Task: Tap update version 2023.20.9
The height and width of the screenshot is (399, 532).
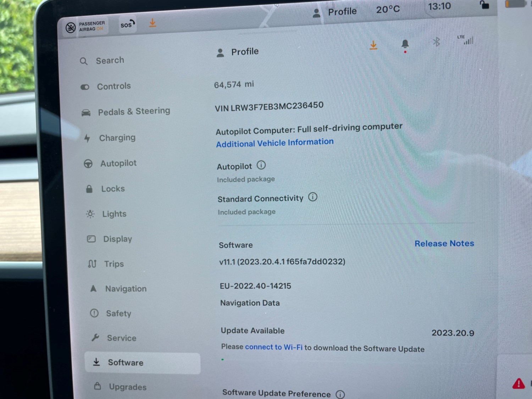Action: pyautogui.click(x=453, y=333)
